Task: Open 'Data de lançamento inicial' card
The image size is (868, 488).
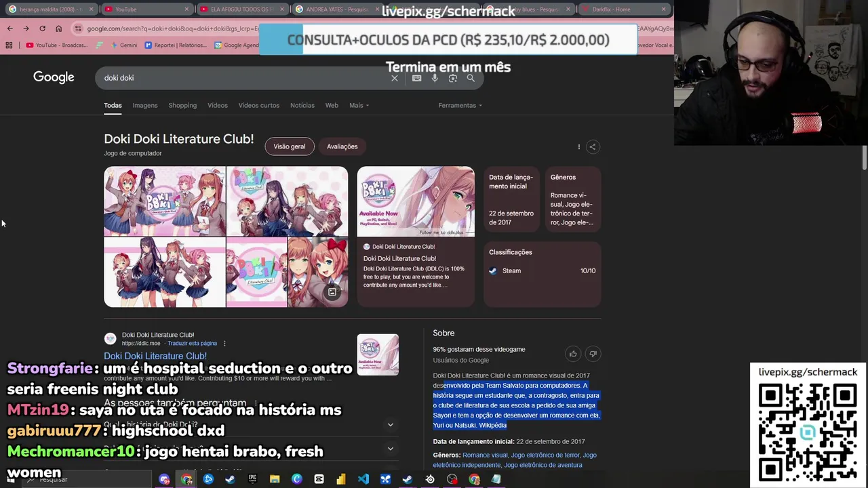Action: tap(511, 199)
